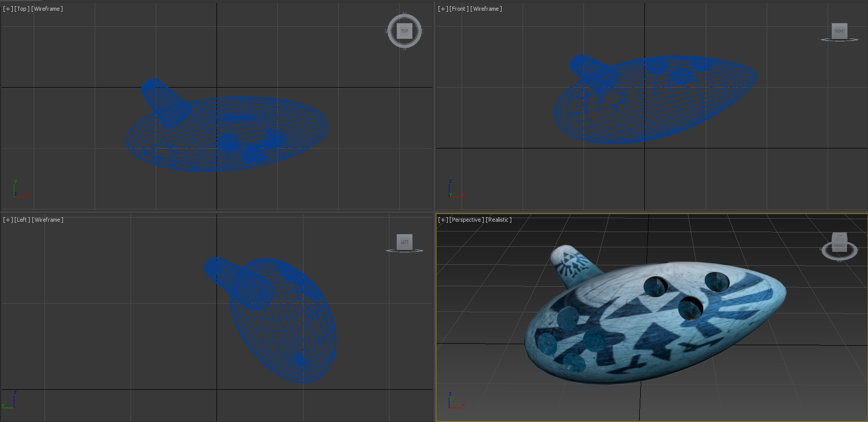Open Wireframe shading menu in Top viewport
Image resolution: width=868 pixels, height=422 pixels.
47,9
